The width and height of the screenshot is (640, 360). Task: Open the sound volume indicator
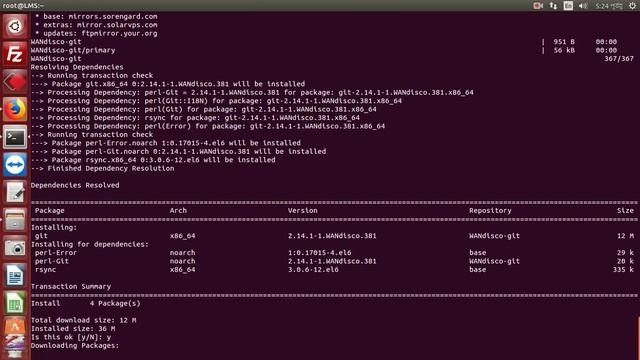pyautogui.click(x=583, y=6)
